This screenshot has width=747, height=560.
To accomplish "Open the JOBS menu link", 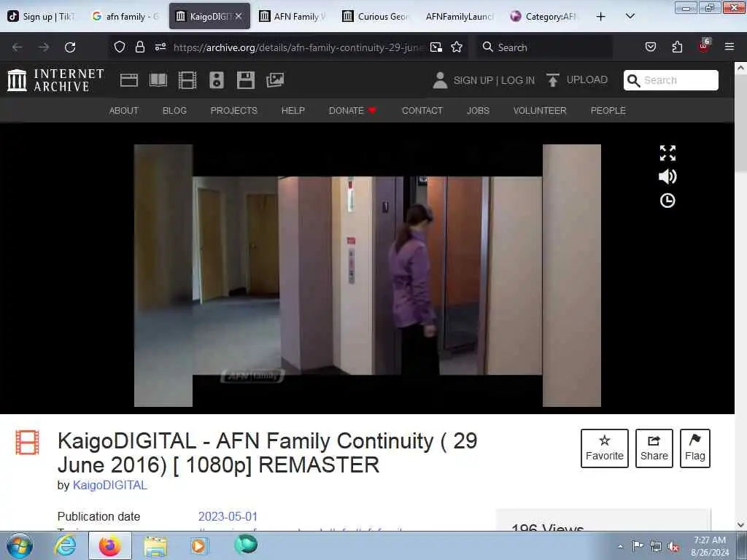I will (478, 111).
